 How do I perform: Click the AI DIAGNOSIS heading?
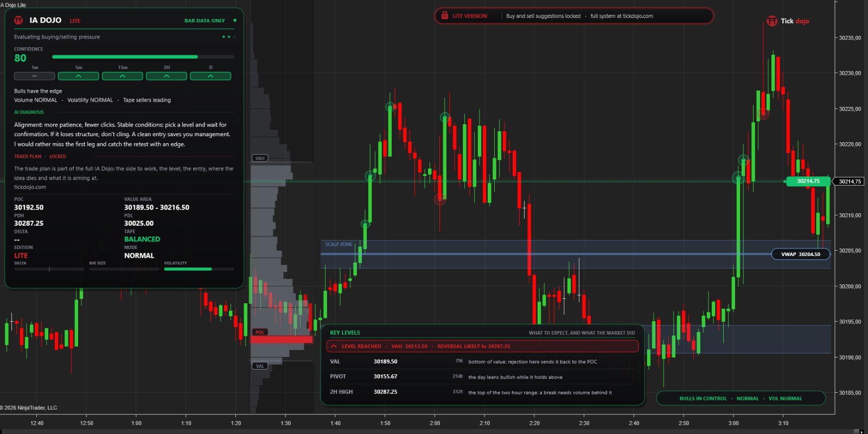click(29, 112)
